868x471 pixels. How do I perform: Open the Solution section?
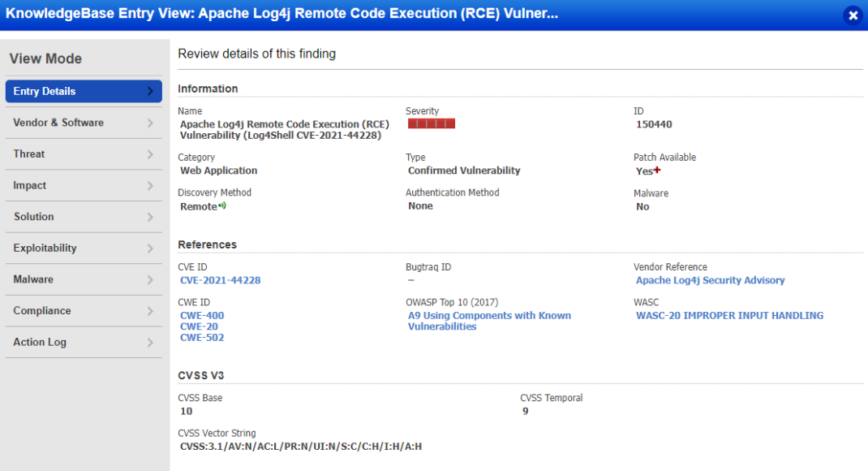84,217
